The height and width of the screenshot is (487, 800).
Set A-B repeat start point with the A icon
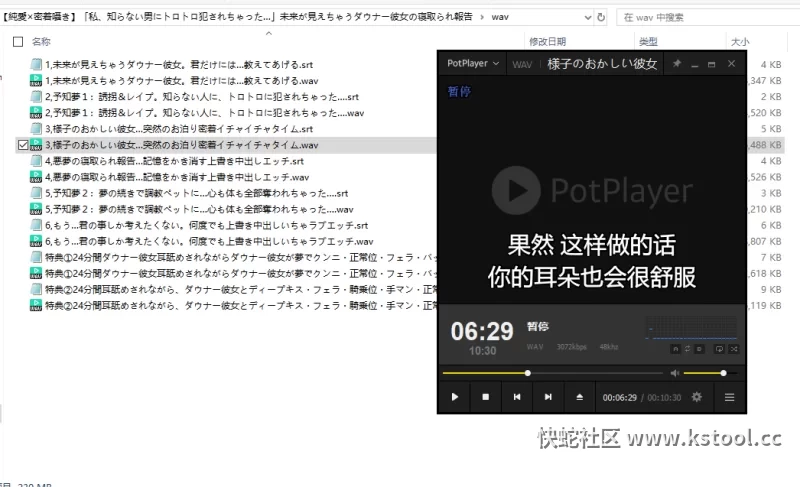[676, 349]
